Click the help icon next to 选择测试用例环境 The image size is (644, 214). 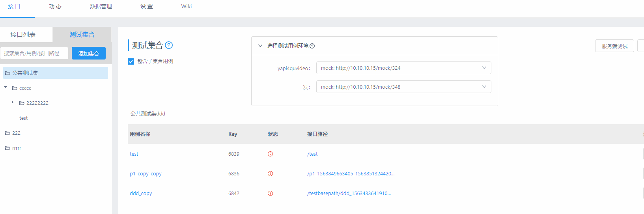coord(312,46)
